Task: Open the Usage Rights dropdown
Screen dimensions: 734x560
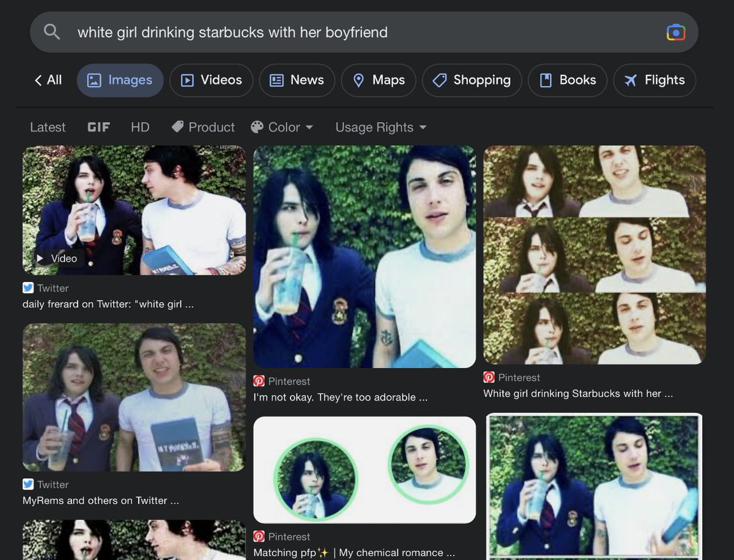Action: 380,127
